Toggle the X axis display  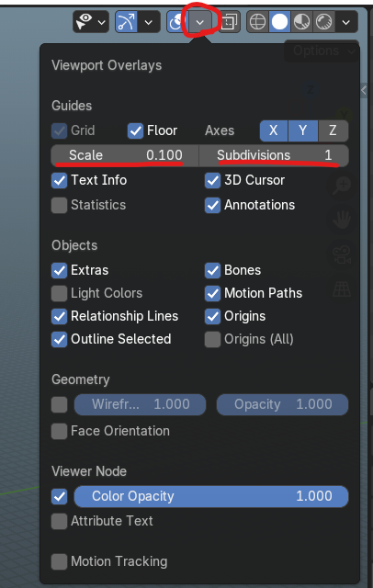coord(274,130)
